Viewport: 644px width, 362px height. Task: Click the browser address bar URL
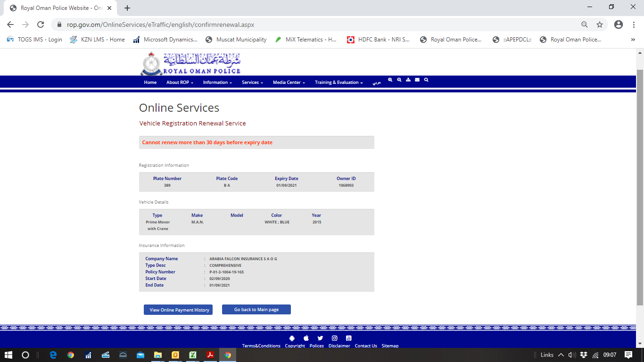pyautogui.click(x=160, y=25)
